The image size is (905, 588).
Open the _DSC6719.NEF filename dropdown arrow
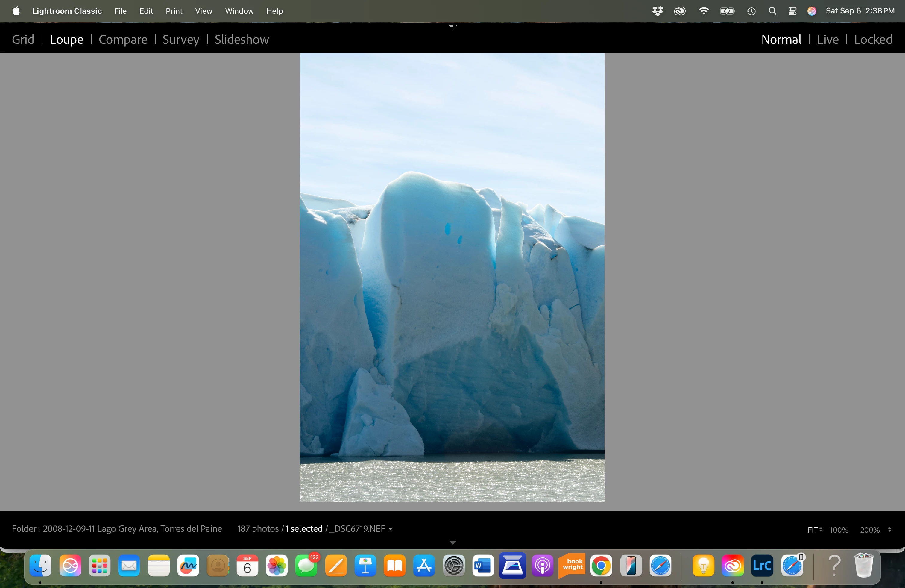(x=391, y=529)
